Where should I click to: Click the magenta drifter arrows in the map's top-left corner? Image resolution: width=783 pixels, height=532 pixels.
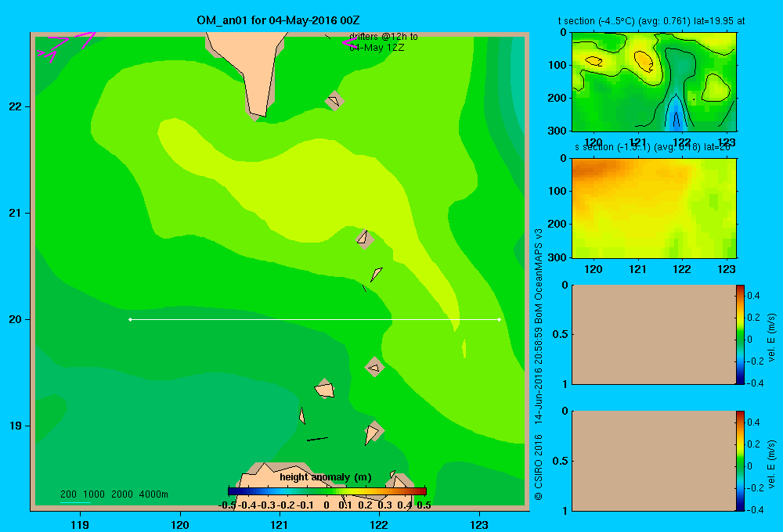[66, 46]
